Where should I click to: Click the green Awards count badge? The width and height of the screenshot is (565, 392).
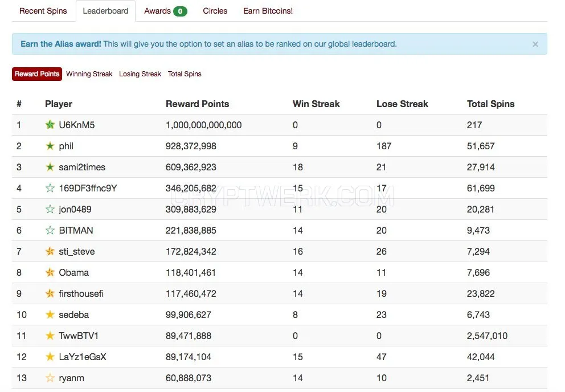click(x=180, y=11)
